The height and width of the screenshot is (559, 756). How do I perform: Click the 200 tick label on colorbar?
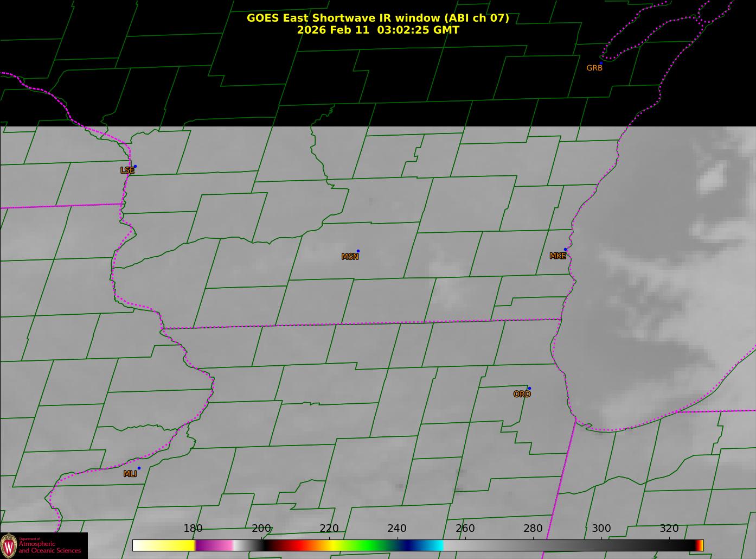[261, 529]
